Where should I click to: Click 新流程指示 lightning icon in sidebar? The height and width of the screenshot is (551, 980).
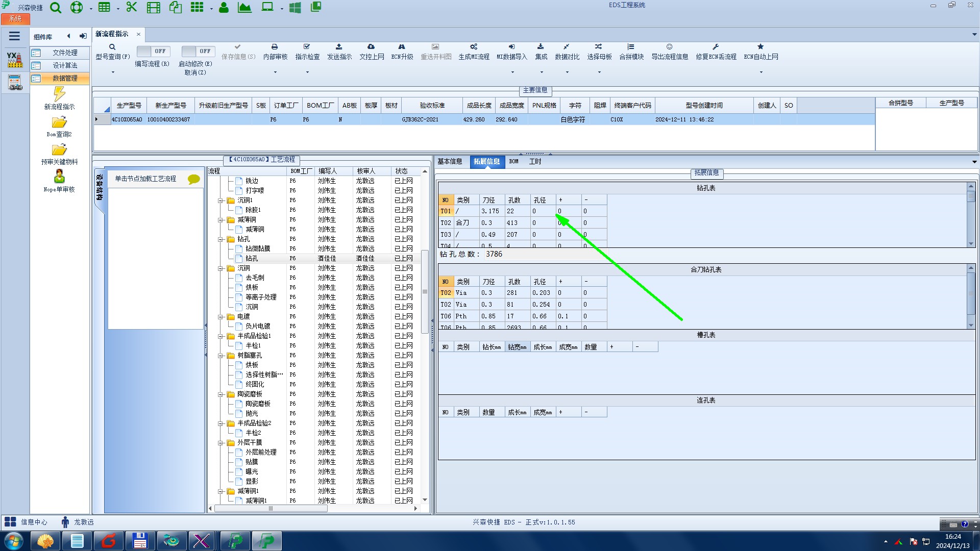tap(59, 94)
